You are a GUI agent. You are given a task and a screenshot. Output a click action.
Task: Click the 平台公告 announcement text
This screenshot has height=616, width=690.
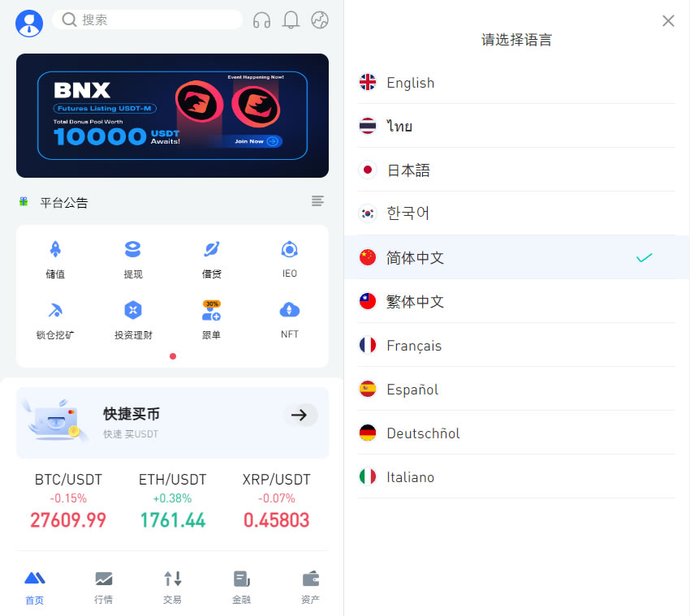click(x=64, y=202)
